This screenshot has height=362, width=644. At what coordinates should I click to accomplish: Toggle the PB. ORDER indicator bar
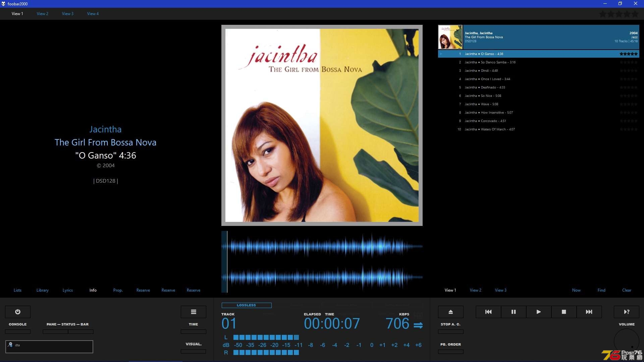[x=451, y=352]
